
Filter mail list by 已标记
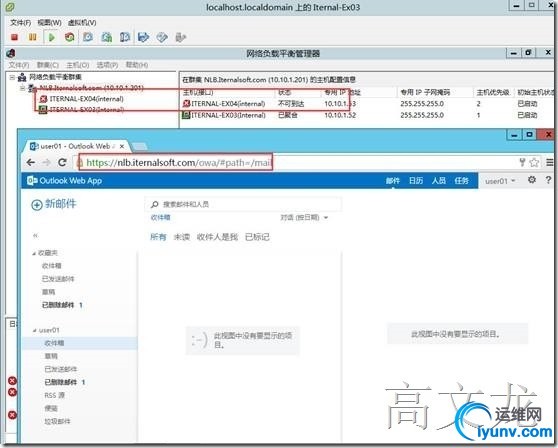point(257,237)
